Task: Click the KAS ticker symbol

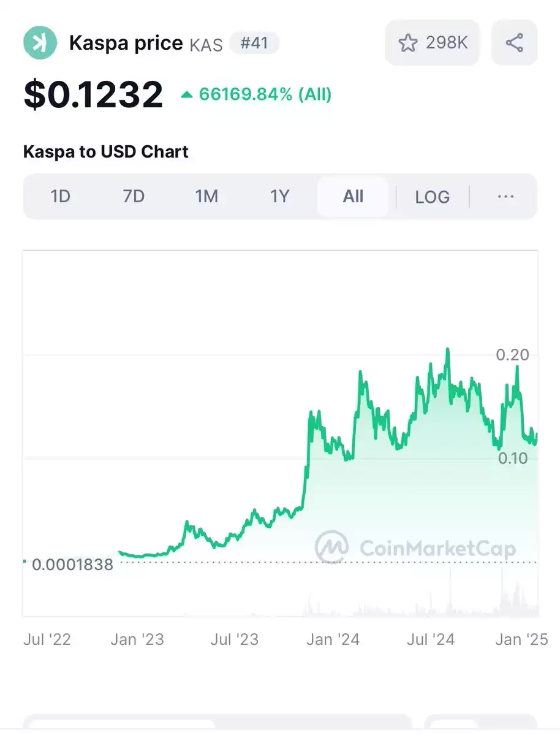Action: [x=206, y=45]
